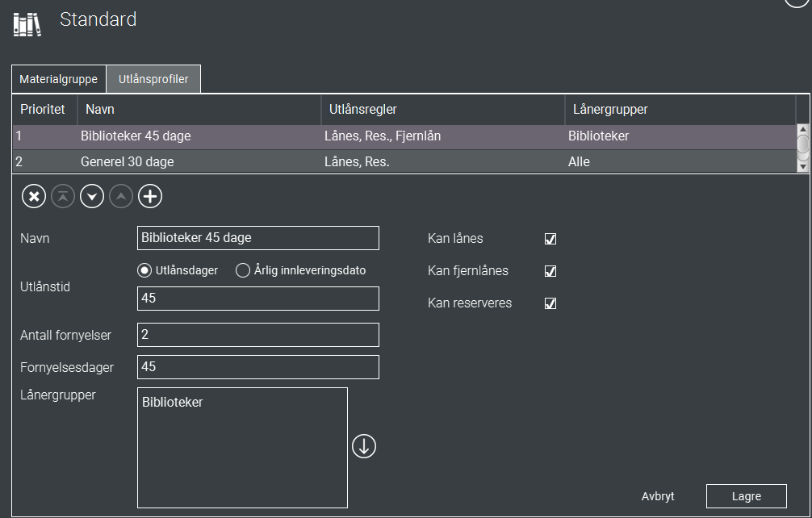Click the move-up chevron icon
Viewport: 812px width, 518px height.
(121, 197)
